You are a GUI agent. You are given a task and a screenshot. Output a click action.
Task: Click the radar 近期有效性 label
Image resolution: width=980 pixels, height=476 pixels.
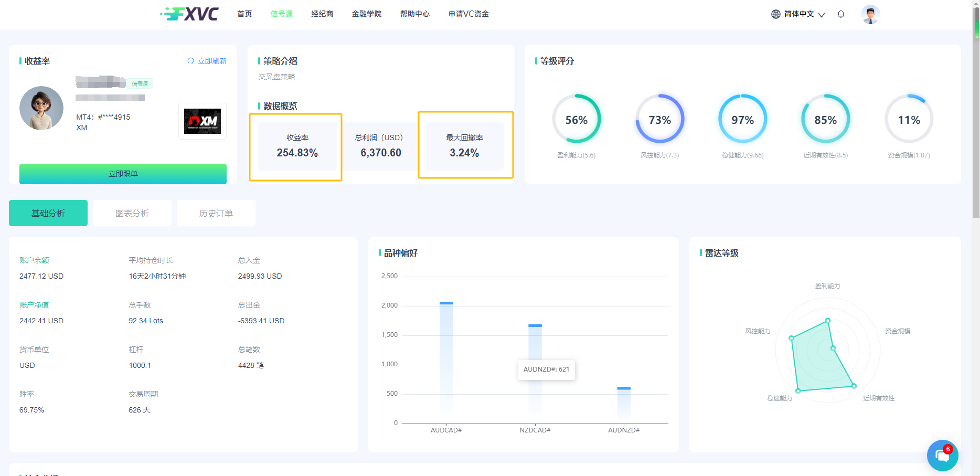click(879, 398)
